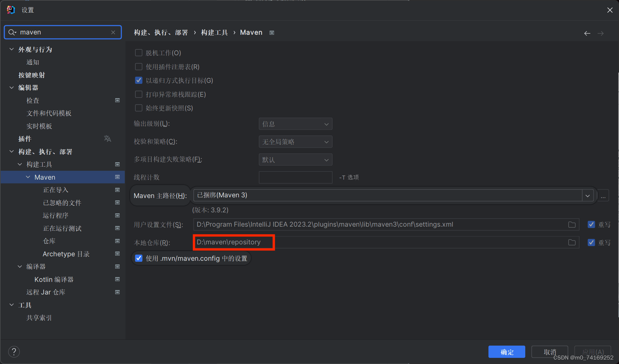The height and width of the screenshot is (364, 619).
Task: Navigate to 构建工具 via breadcrumb
Action: (214, 32)
